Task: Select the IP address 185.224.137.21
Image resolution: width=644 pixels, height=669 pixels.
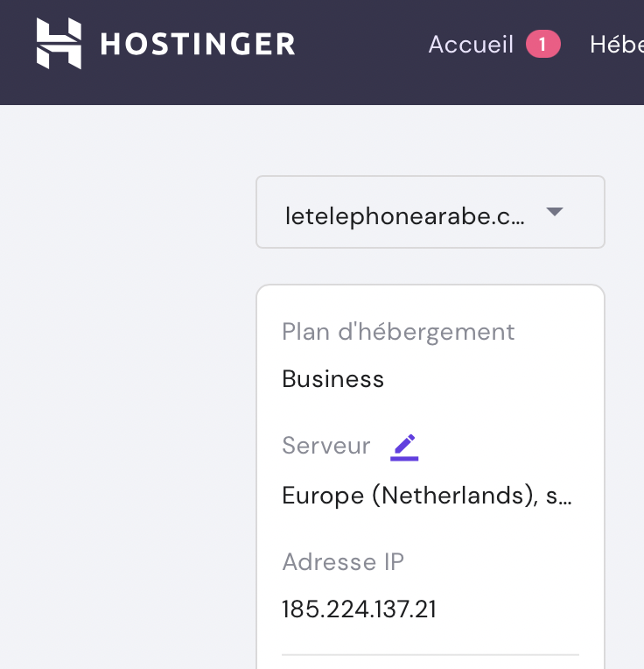Action: click(359, 609)
